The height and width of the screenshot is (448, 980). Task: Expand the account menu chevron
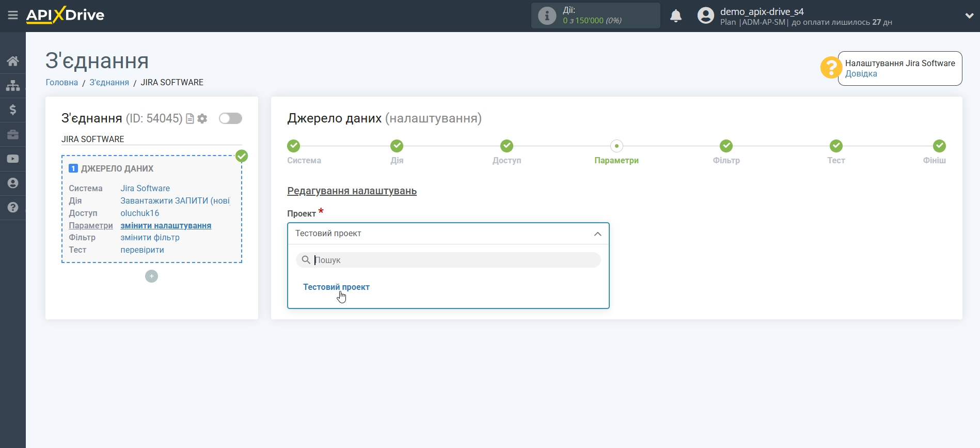click(x=969, y=16)
